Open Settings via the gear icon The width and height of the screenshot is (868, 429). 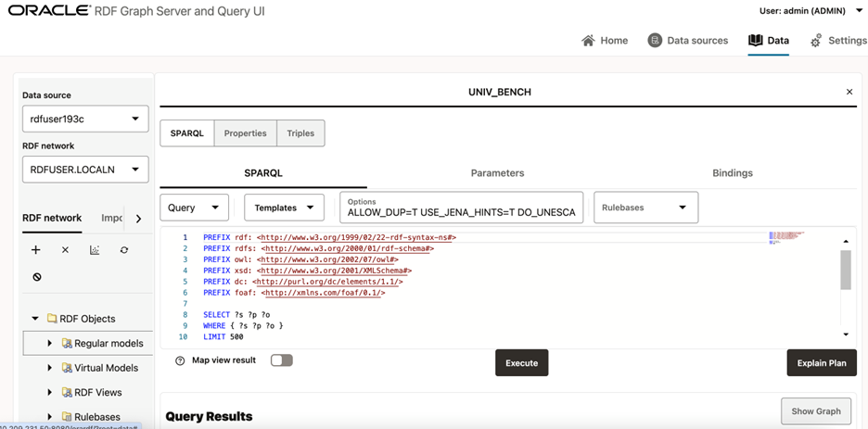(816, 41)
